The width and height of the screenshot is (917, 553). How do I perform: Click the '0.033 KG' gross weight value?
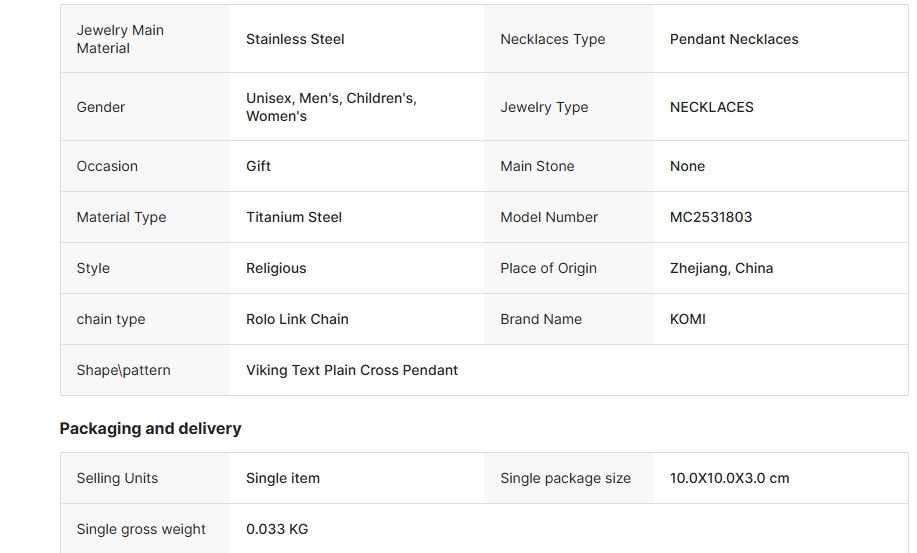pos(277,529)
